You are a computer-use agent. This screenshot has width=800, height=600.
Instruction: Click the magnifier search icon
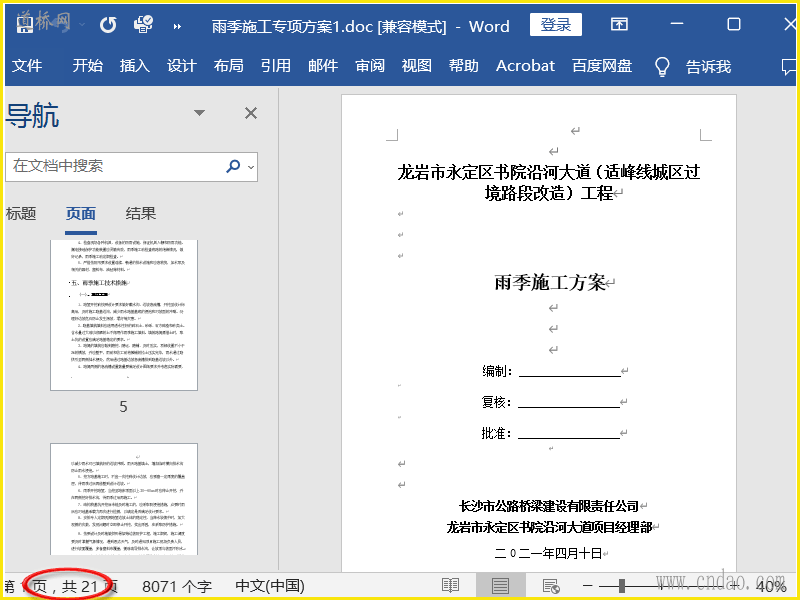click(233, 166)
